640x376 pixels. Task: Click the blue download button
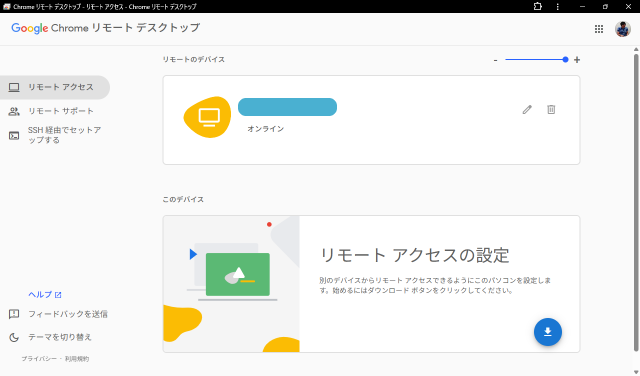[x=548, y=332]
